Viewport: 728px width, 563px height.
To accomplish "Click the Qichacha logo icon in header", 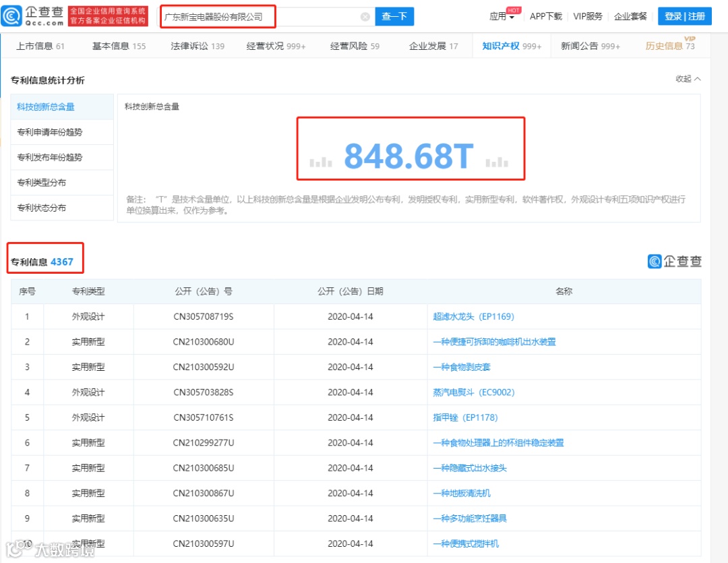I will pyautogui.click(x=11, y=16).
